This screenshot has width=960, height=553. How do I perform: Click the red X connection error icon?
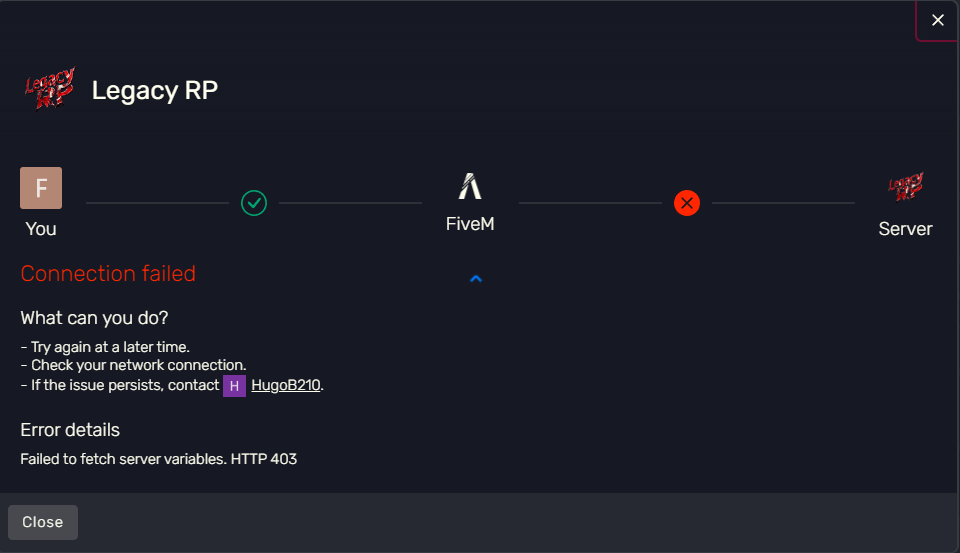(686, 203)
